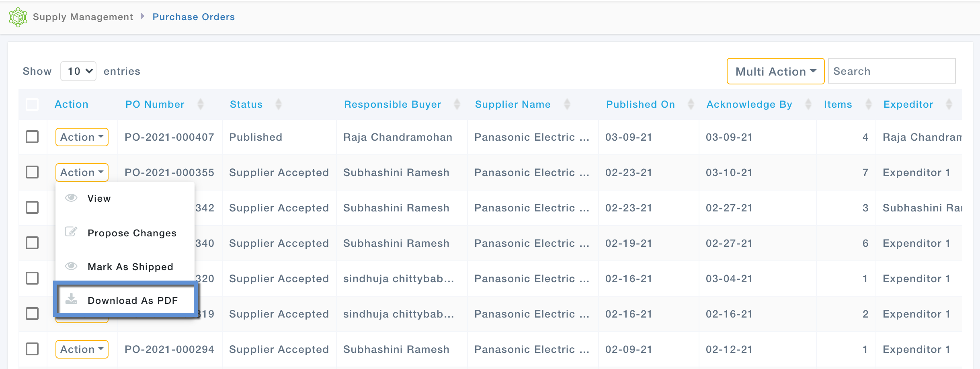The image size is (980, 369).
Task: Sort by Acknowledge By column arrows
Action: (808, 105)
